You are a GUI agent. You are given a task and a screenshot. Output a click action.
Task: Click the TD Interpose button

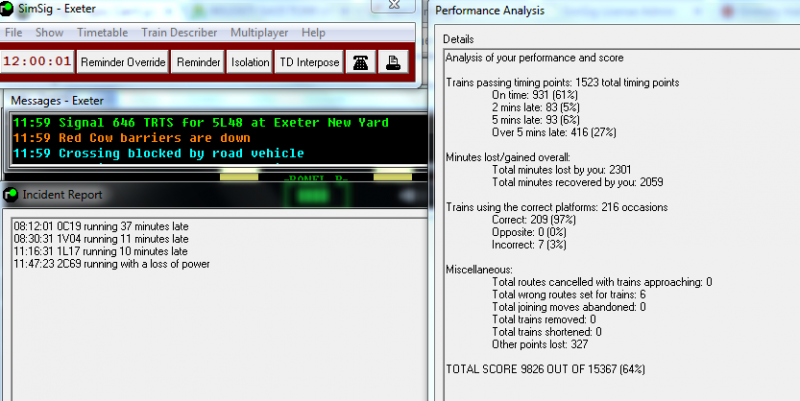tap(309, 62)
